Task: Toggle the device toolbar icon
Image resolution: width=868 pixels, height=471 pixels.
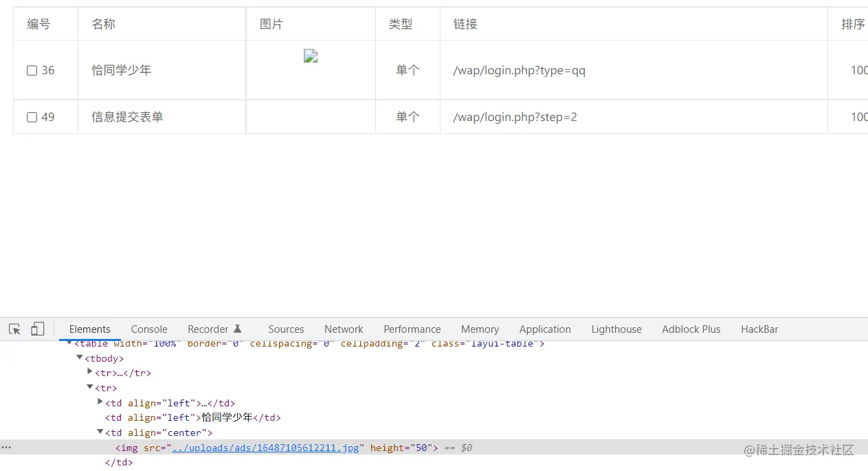Action: (x=38, y=329)
